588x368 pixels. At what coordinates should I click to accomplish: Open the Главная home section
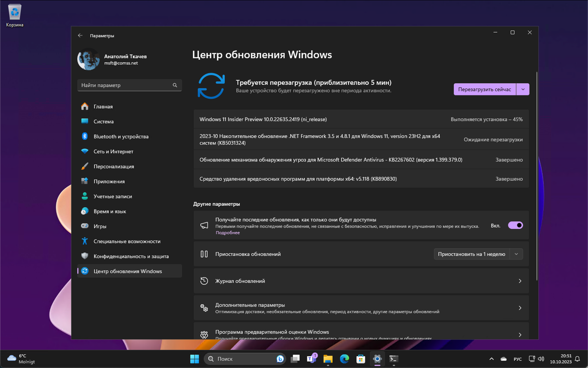(x=129, y=106)
